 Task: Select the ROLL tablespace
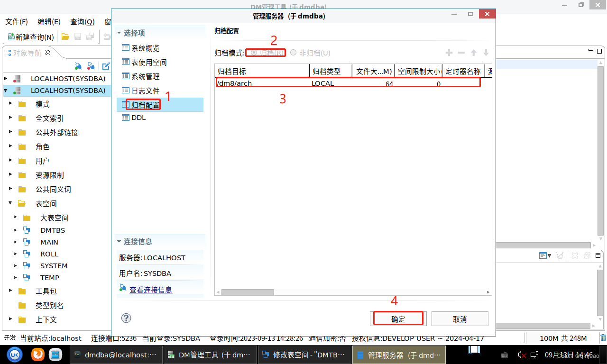coord(49,254)
